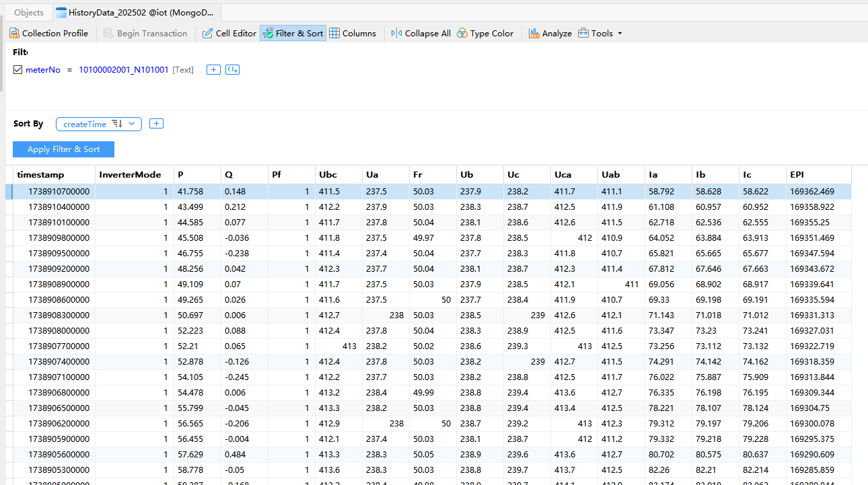868x485 pixels.
Task: Open the Collection Profile tool
Action: tap(48, 33)
